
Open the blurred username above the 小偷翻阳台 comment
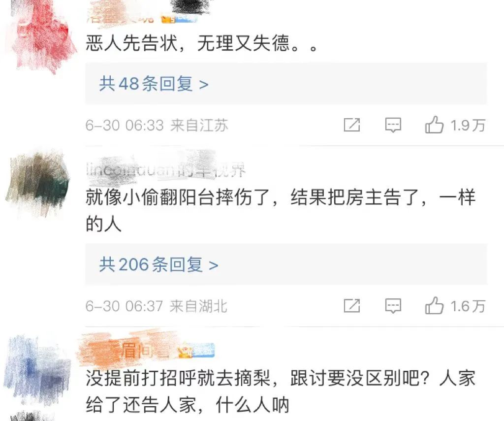point(166,169)
